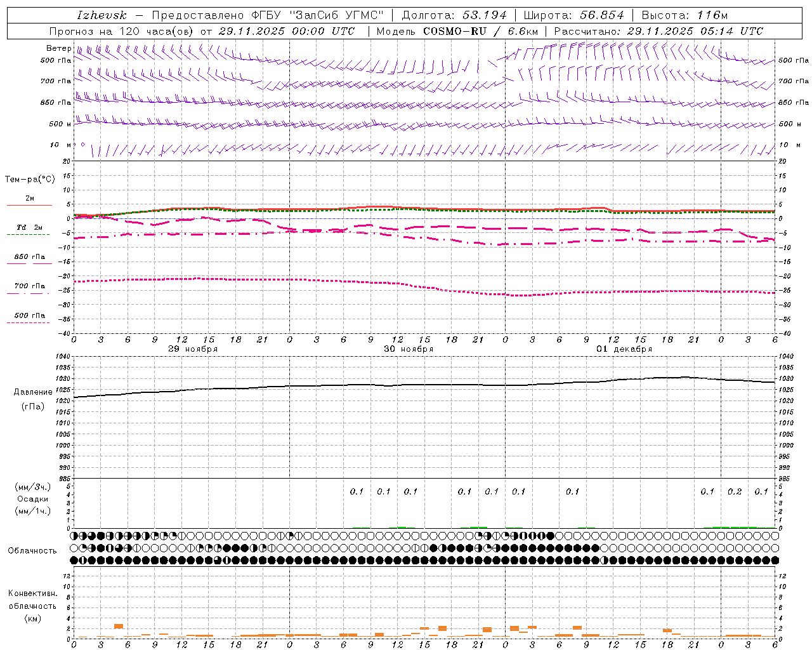Image resolution: width=812 pixels, height=650 pixels.
Task: Click the (мм/1ч.) precipitation unit label
Action: coord(33,511)
